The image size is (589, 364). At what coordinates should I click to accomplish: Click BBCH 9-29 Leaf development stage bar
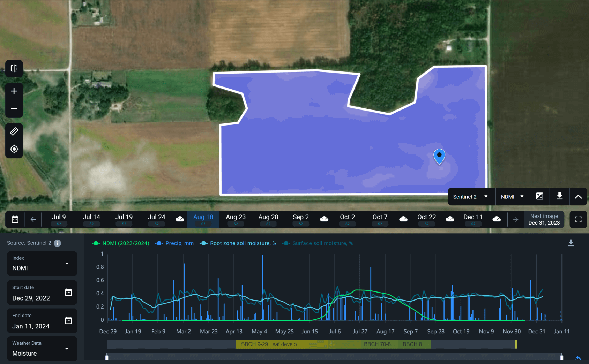point(271,344)
